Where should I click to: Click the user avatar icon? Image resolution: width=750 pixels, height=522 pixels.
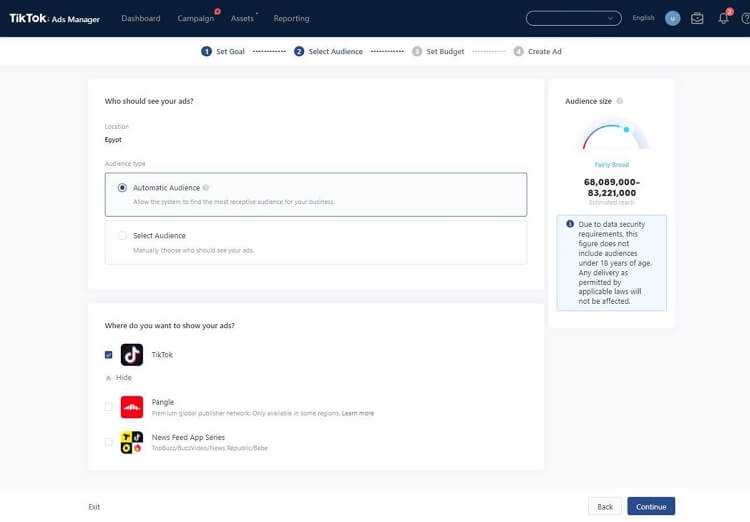coord(672,18)
